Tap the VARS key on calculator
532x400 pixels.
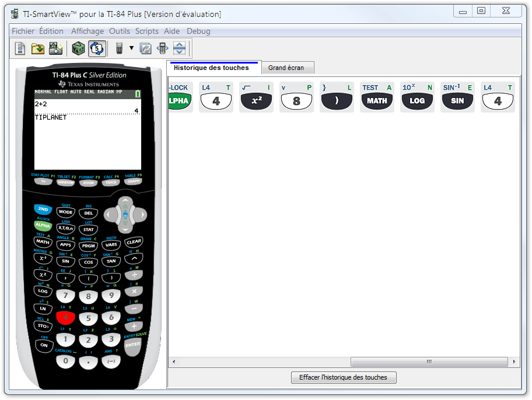pyautogui.click(x=111, y=245)
